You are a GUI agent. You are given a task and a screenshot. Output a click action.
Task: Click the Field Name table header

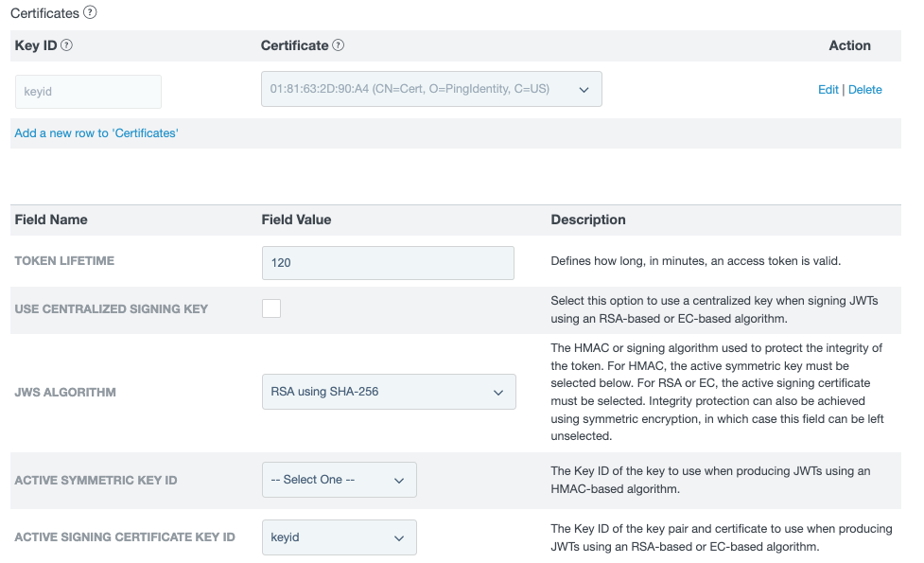tap(49, 219)
